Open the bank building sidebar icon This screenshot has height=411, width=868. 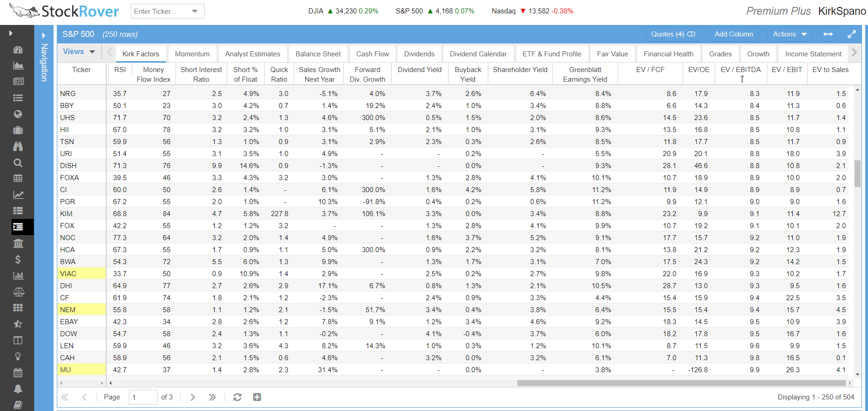18,243
